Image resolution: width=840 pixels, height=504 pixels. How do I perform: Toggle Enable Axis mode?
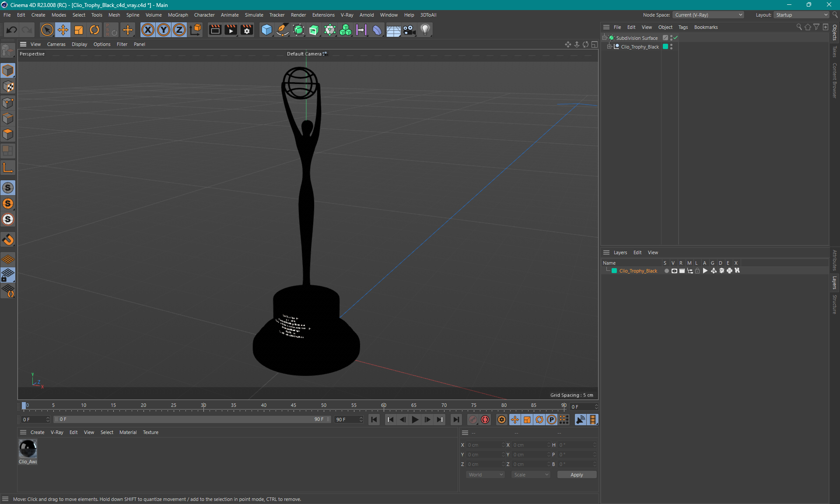[x=8, y=167]
